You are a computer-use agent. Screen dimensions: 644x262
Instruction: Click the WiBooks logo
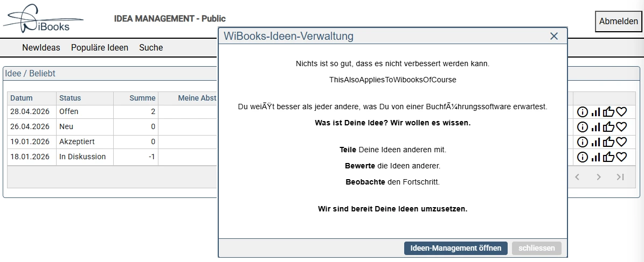coord(43,18)
